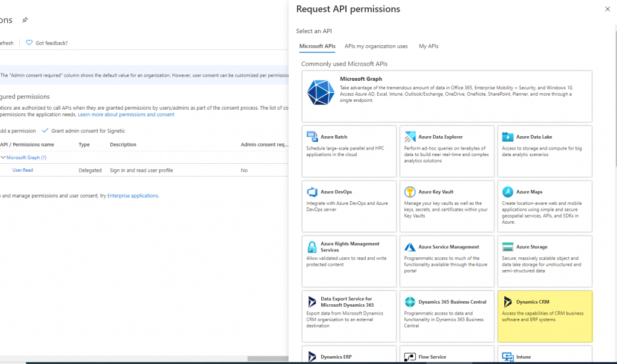Click the Azure Data Lake icon
The width and height of the screenshot is (617, 364).
pos(507,137)
